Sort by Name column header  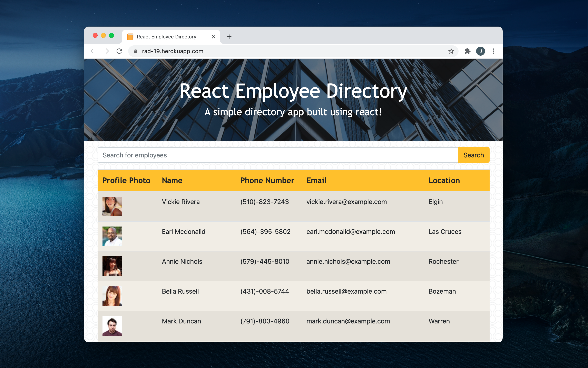(x=172, y=180)
